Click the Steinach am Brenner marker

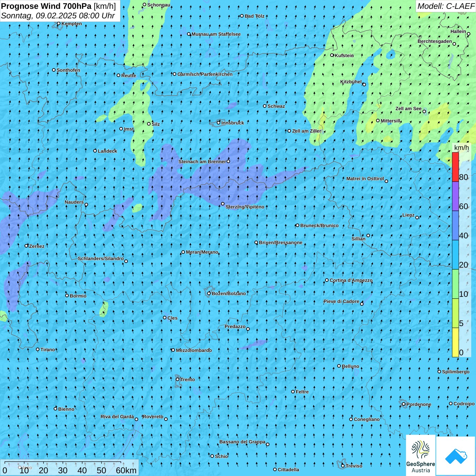click(228, 161)
